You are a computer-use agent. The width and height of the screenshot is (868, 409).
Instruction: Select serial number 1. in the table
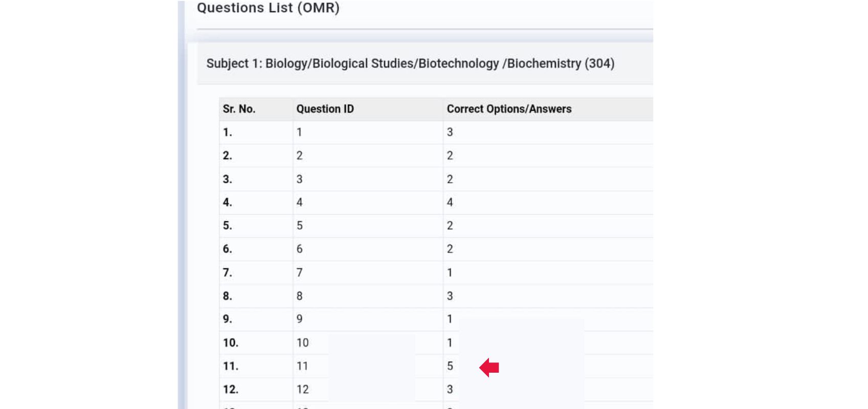(x=228, y=132)
